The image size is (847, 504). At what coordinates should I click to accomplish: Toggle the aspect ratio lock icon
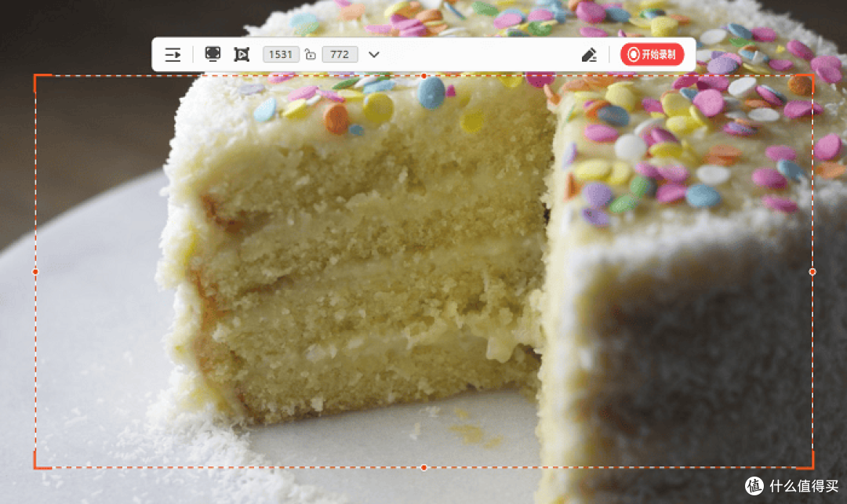click(x=311, y=54)
